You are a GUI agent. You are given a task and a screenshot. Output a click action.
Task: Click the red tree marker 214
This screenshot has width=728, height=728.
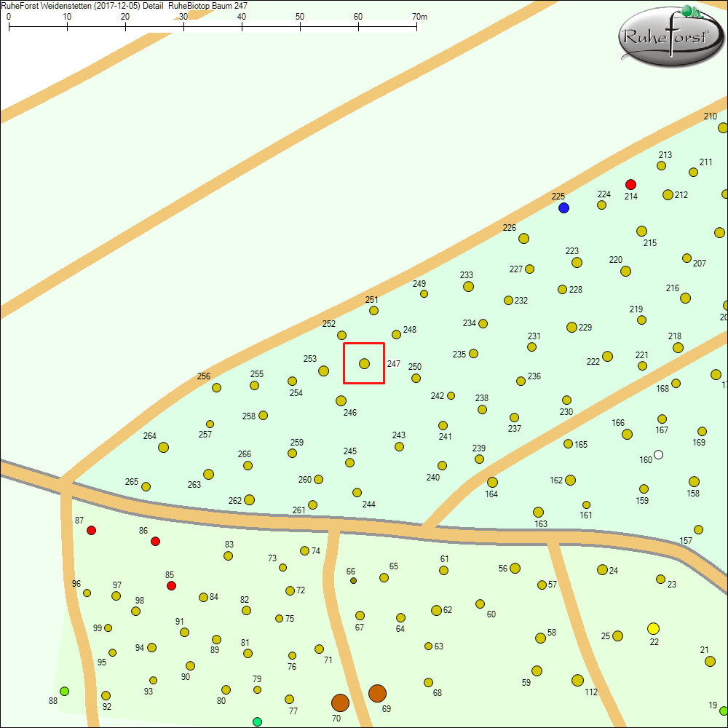(631, 184)
